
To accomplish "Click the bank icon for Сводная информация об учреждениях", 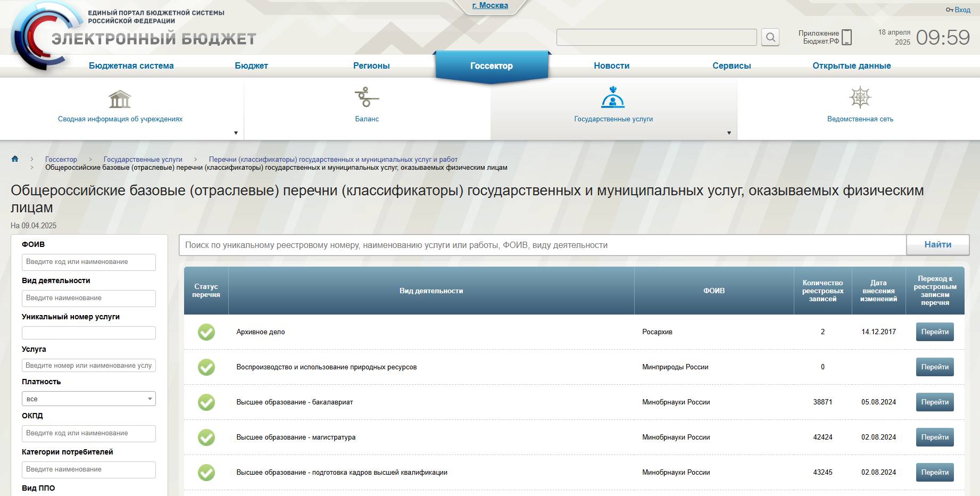I will click(120, 98).
